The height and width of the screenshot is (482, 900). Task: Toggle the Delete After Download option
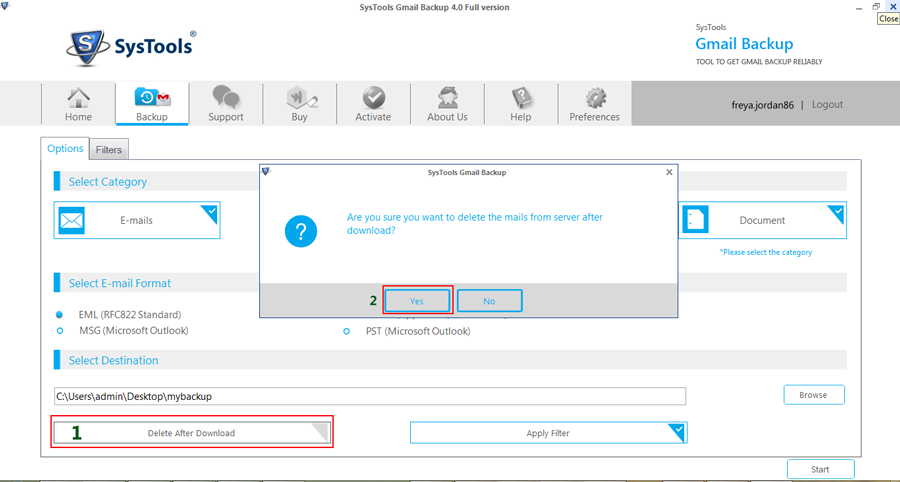192,433
